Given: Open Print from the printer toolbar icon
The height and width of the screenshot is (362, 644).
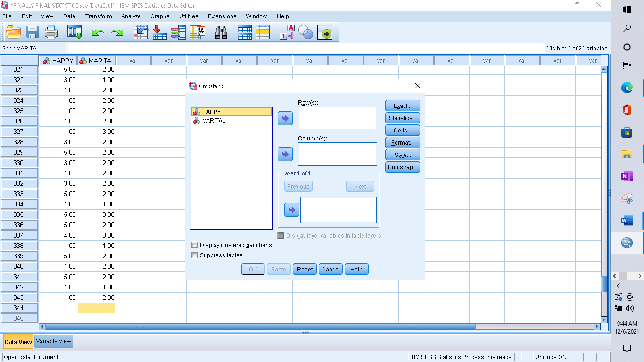Looking at the screenshot, I should pyautogui.click(x=50, y=33).
